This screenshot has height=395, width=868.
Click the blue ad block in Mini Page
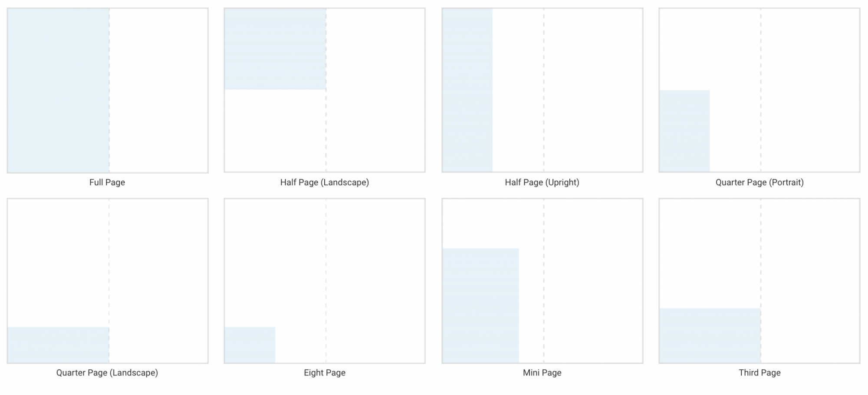pyautogui.click(x=480, y=305)
